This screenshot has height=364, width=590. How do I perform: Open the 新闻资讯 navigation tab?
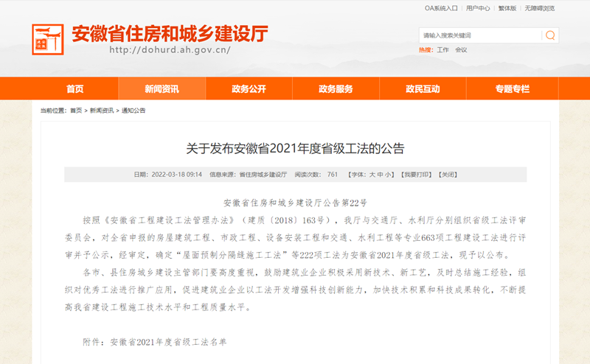click(162, 89)
